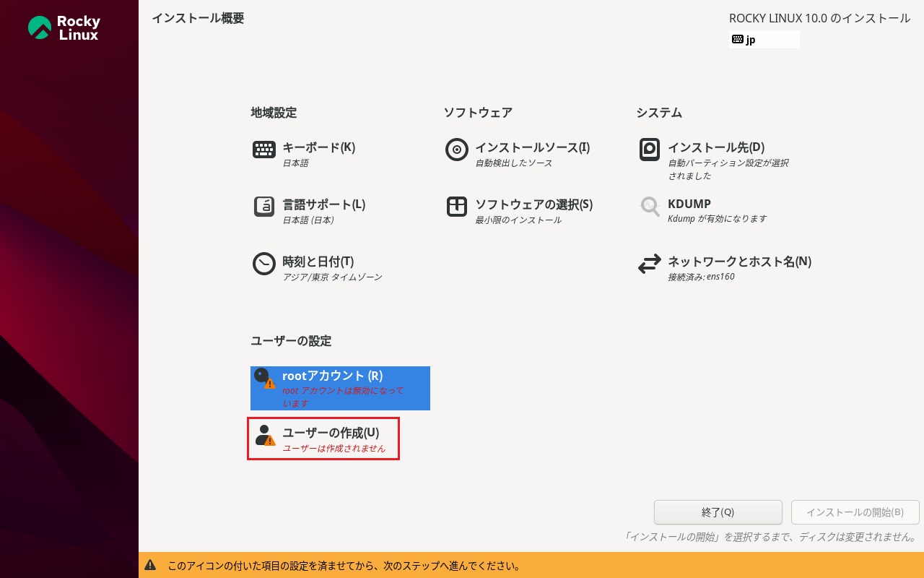Image resolution: width=924 pixels, height=578 pixels.
Task: Open the disc icon for インストールソース(I)
Action: (457, 150)
